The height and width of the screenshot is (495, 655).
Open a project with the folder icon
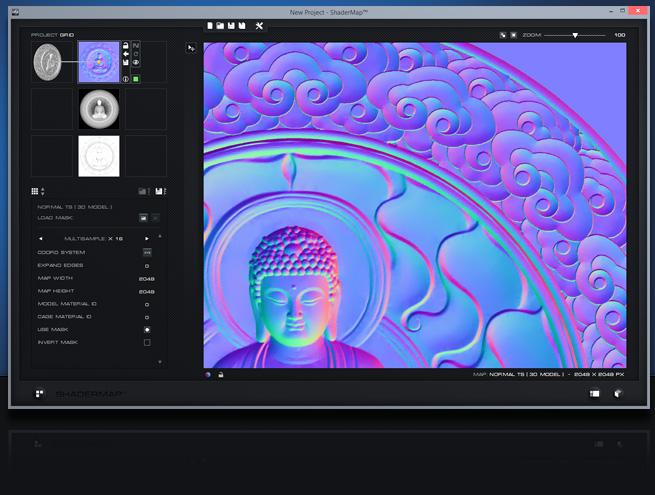point(220,26)
